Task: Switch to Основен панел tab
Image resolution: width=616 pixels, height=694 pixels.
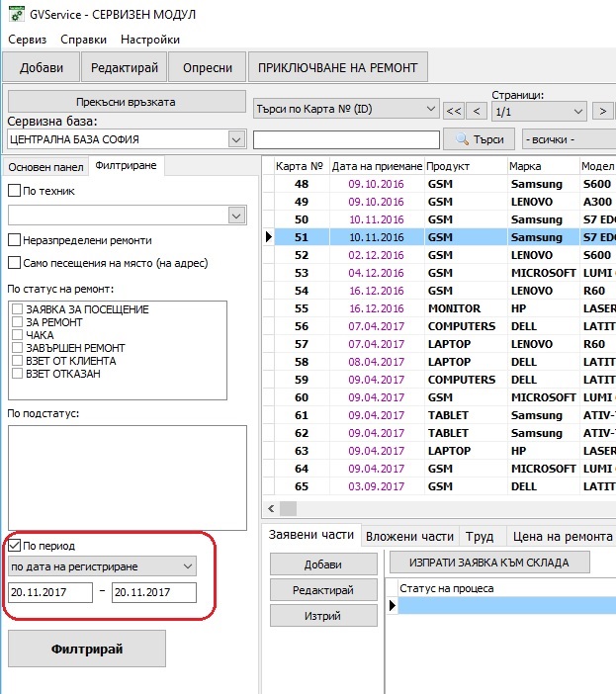Action: coord(45,167)
